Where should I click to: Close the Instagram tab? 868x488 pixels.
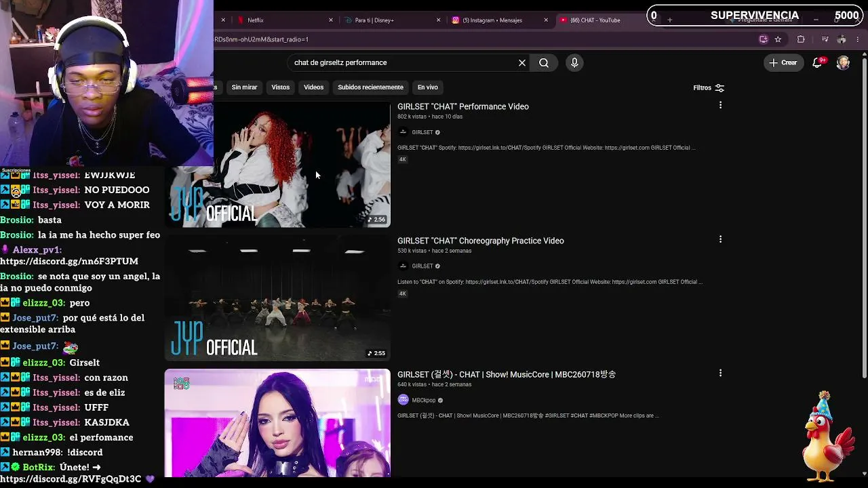tap(546, 20)
